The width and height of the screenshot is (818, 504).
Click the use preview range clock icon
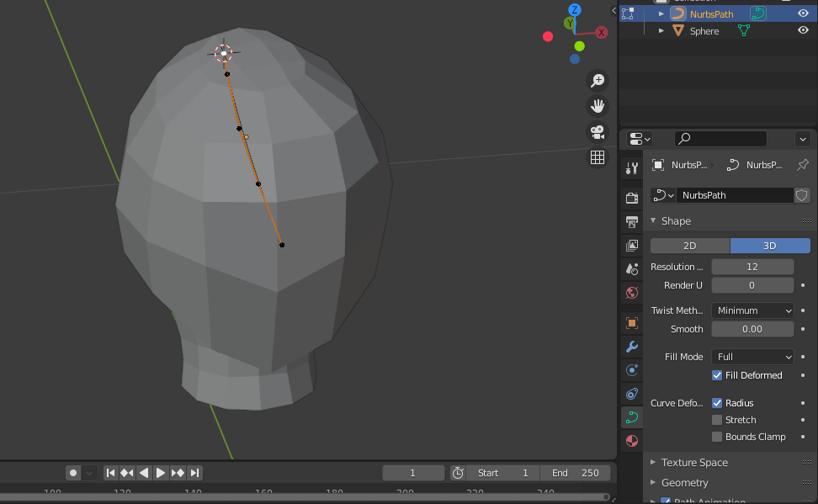458,473
